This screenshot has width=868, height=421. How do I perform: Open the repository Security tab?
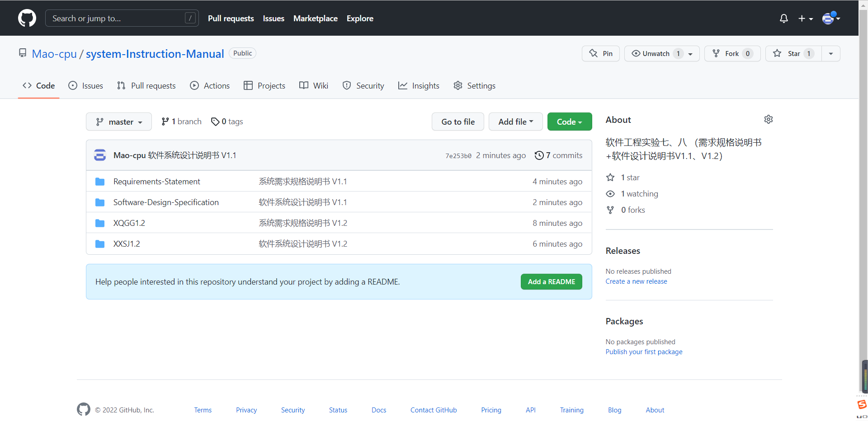(x=363, y=86)
